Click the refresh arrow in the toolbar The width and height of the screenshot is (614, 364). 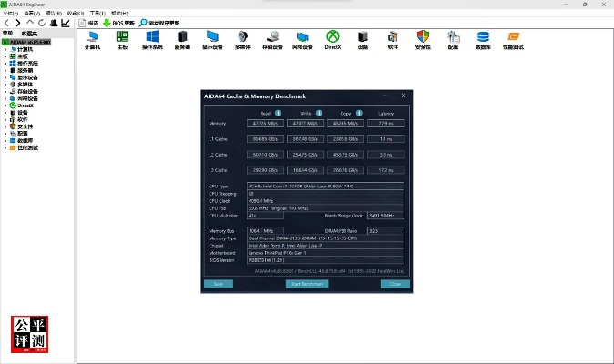pos(43,23)
